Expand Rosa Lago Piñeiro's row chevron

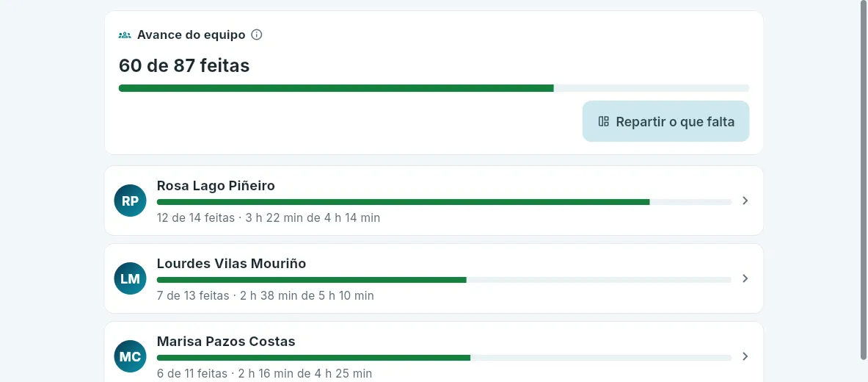point(745,201)
